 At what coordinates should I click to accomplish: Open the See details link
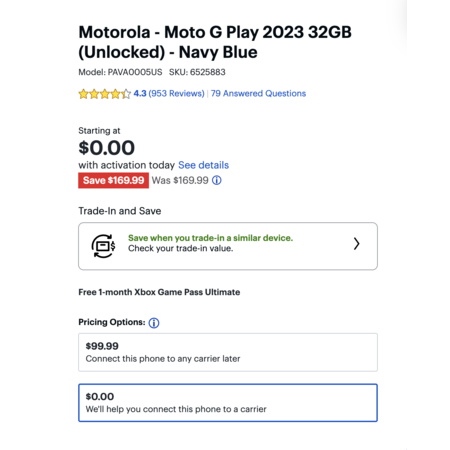point(203,165)
